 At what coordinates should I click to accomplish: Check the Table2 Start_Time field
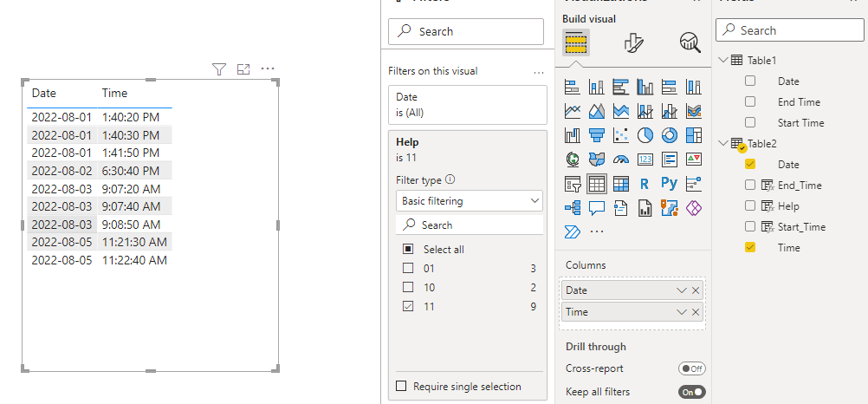(750, 226)
